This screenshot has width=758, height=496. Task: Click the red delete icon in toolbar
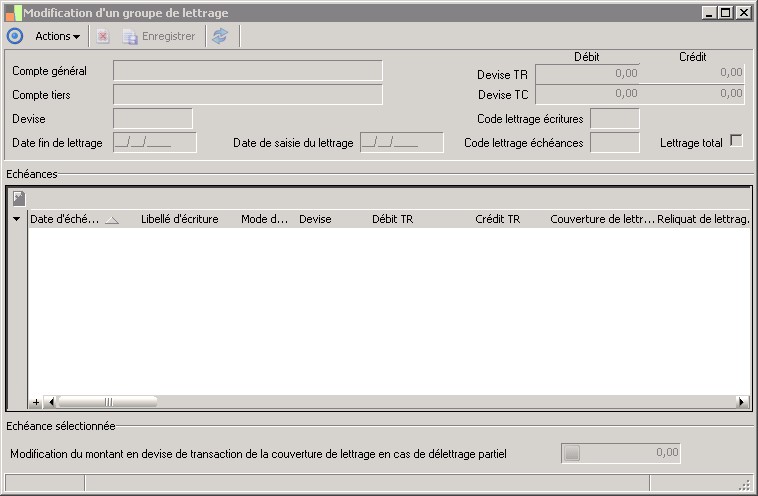[103, 36]
